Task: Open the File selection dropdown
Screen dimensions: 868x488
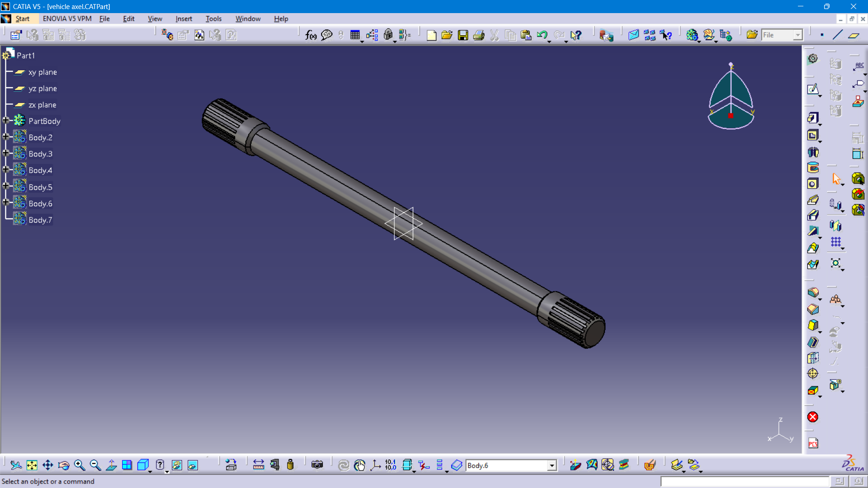Action: 797,35
